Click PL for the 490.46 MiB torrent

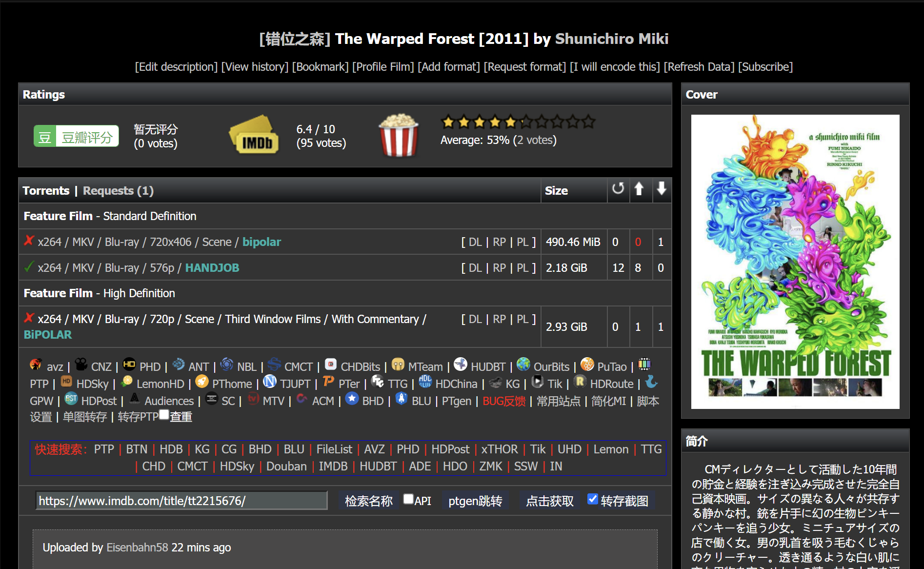pos(522,242)
